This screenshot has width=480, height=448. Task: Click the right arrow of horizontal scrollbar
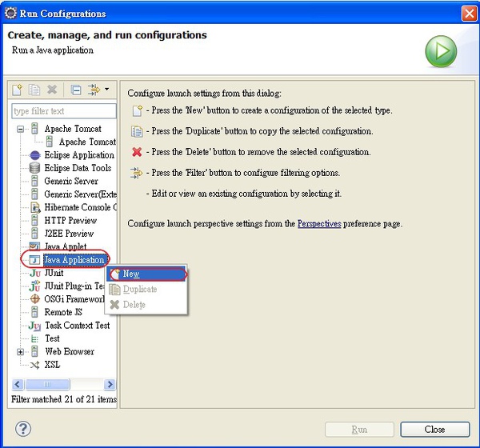[x=110, y=384]
